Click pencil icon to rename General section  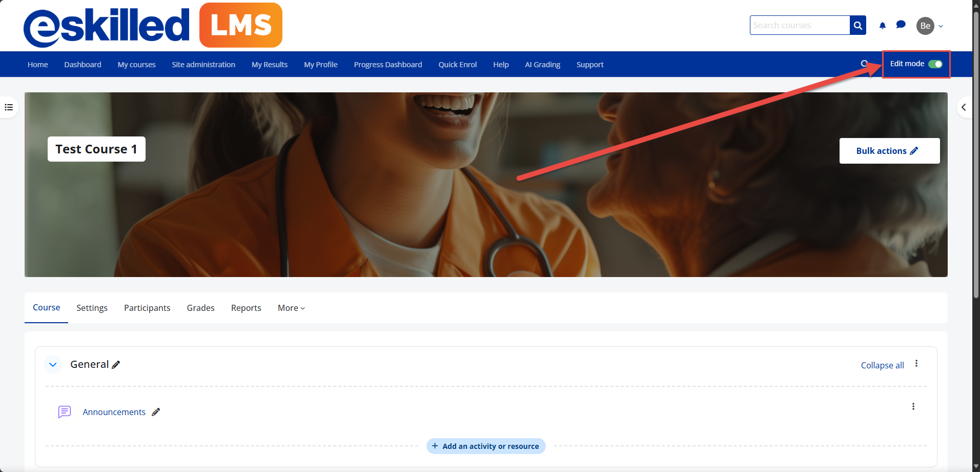pyautogui.click(x=116, y=365)
